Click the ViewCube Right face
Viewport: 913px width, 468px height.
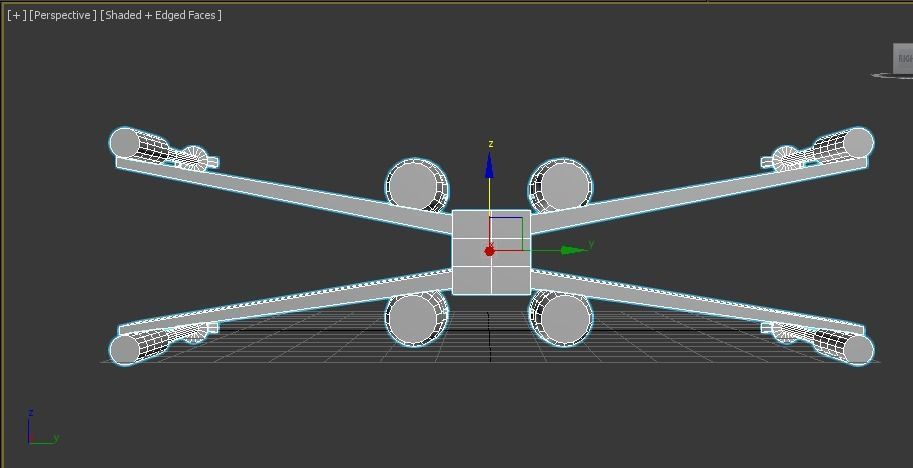(x=903, y=58)
